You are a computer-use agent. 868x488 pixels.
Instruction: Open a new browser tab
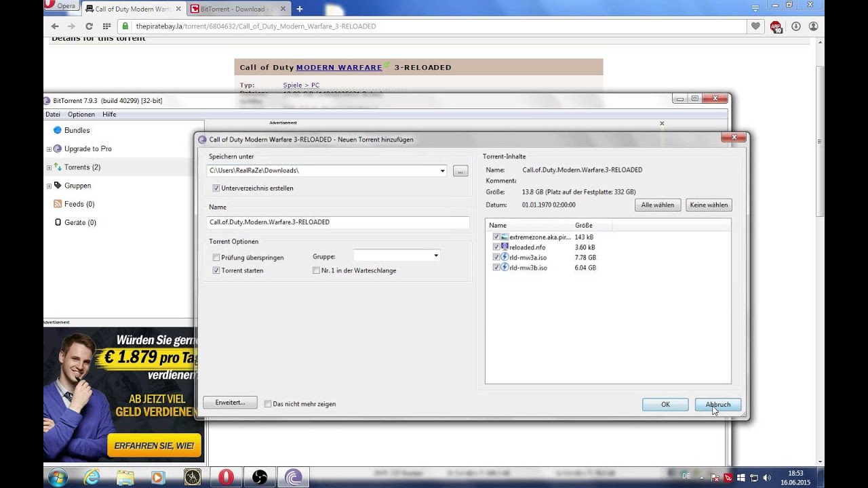pos(300,9)
